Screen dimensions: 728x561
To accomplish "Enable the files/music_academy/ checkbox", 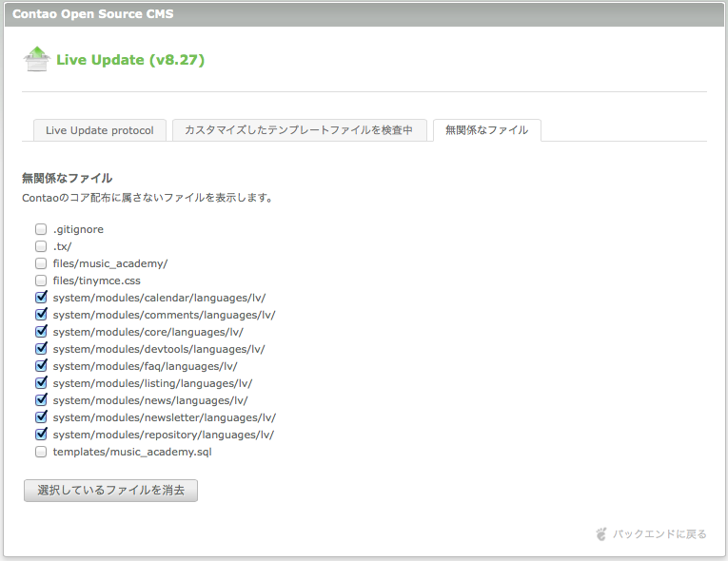I will pyautogui.click(x=41, y=263).
